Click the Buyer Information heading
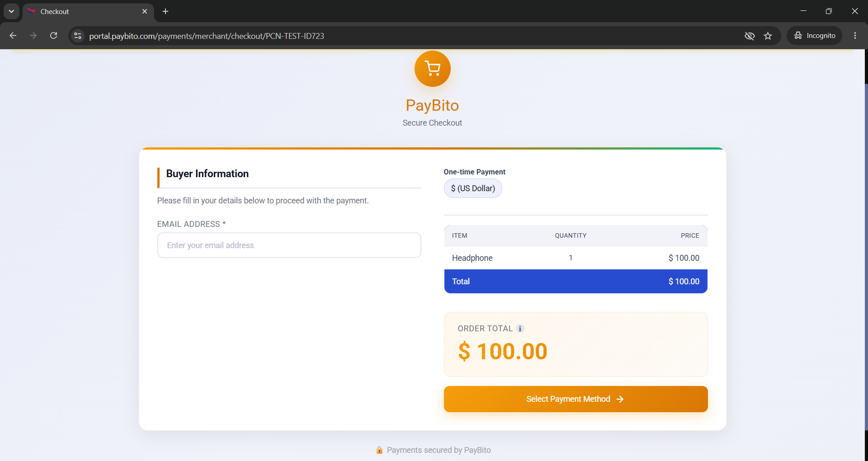868x461 pixels. 207,174
